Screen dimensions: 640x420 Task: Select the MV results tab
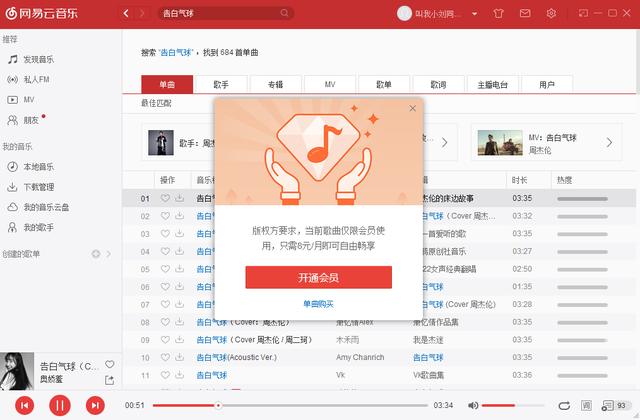(330, 84)
